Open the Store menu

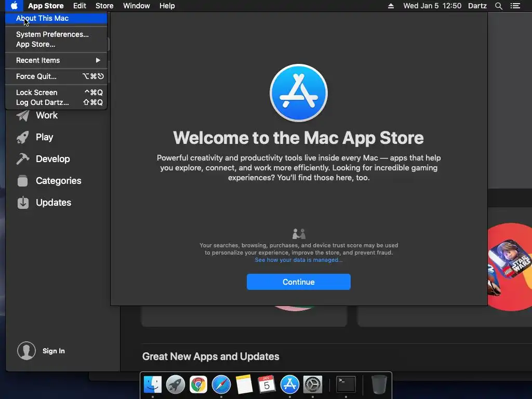pyautogui.click(x=104, y=6)
